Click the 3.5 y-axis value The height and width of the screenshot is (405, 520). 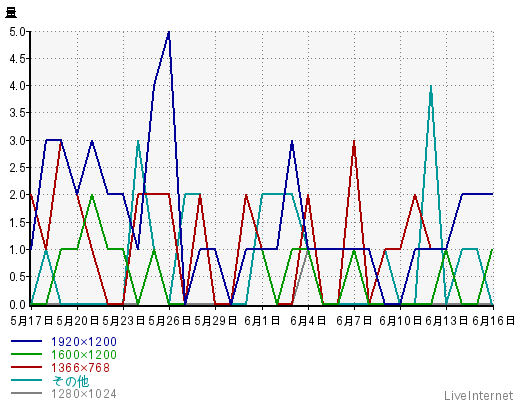pos(17,113)
